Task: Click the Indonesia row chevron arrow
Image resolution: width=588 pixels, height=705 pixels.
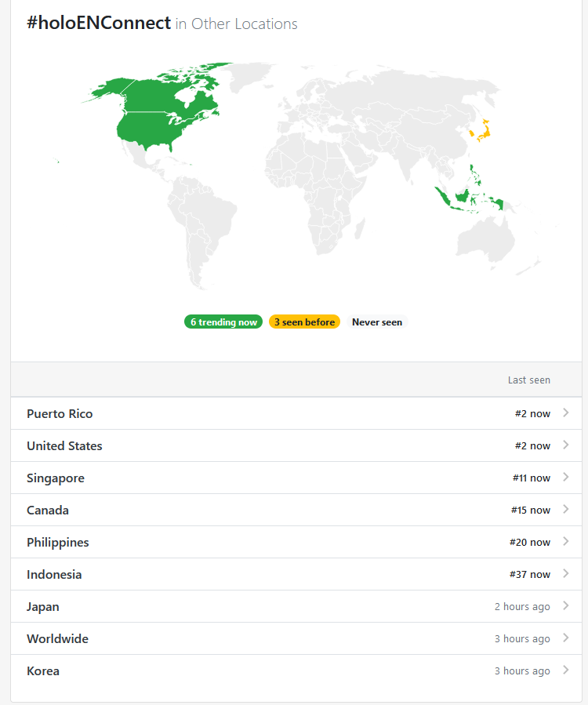Action: click(566, 574)
